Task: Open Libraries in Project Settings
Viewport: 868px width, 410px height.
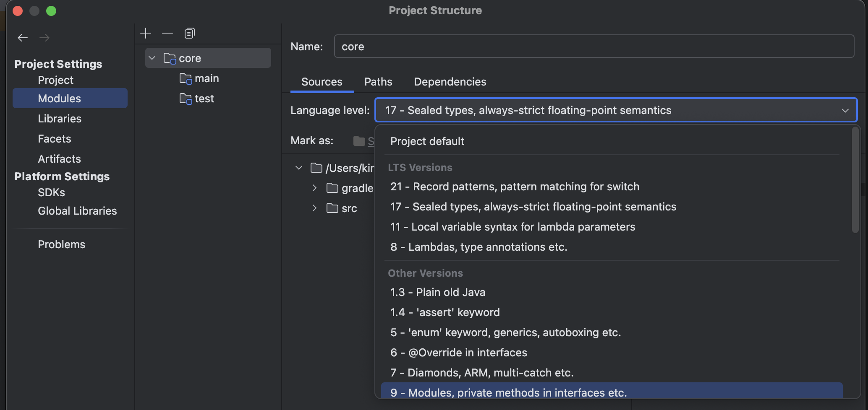Action: pos(60,119)
